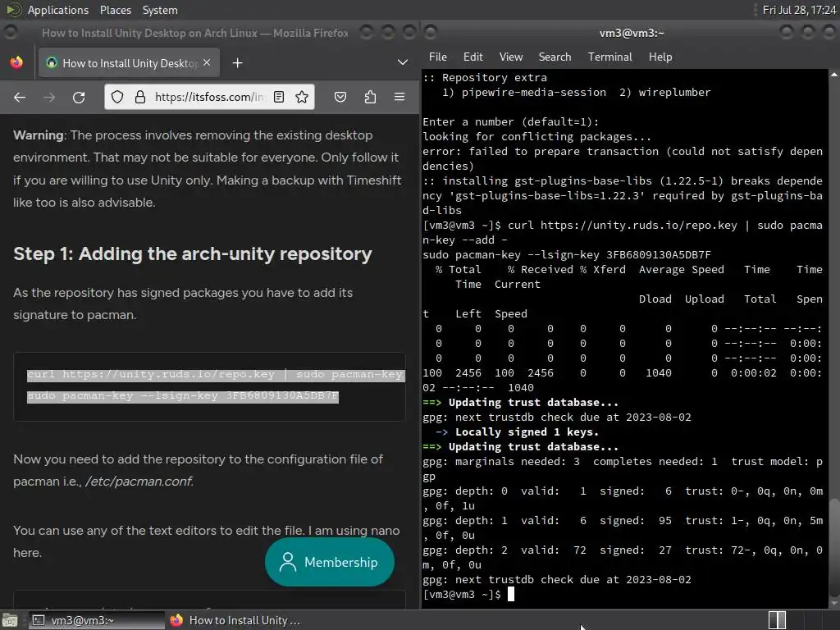Image resolution: width=840 pixels, height=630 pixels.
Task: Click the show desktop icon in bottom panel
Action: (x=10, y=620)
